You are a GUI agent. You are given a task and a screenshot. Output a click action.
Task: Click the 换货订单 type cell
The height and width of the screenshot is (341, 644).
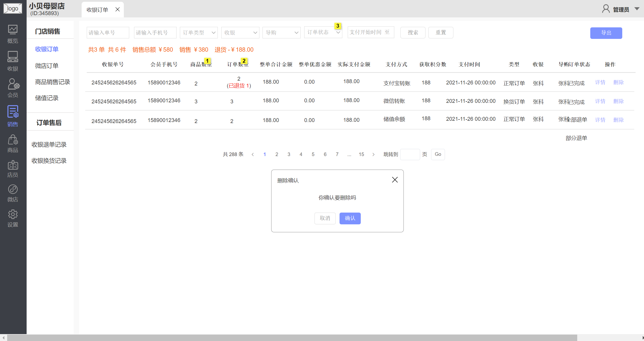point(514,102)
